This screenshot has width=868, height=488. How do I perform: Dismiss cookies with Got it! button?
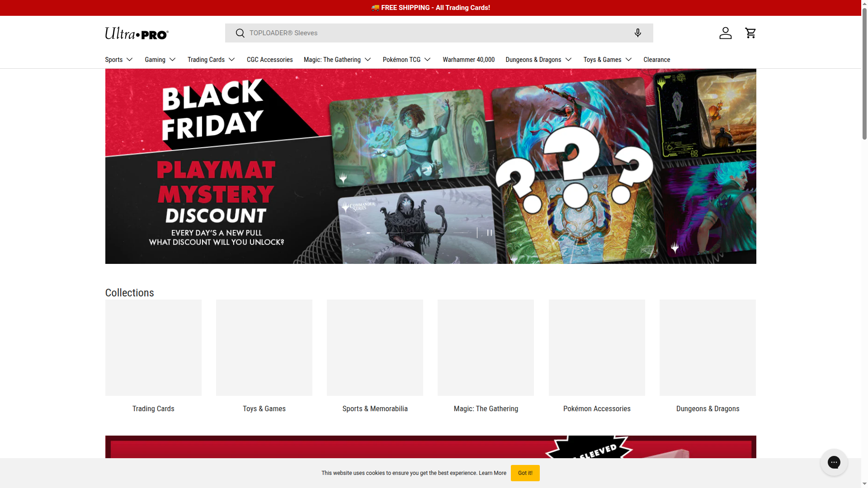(525, 473)
